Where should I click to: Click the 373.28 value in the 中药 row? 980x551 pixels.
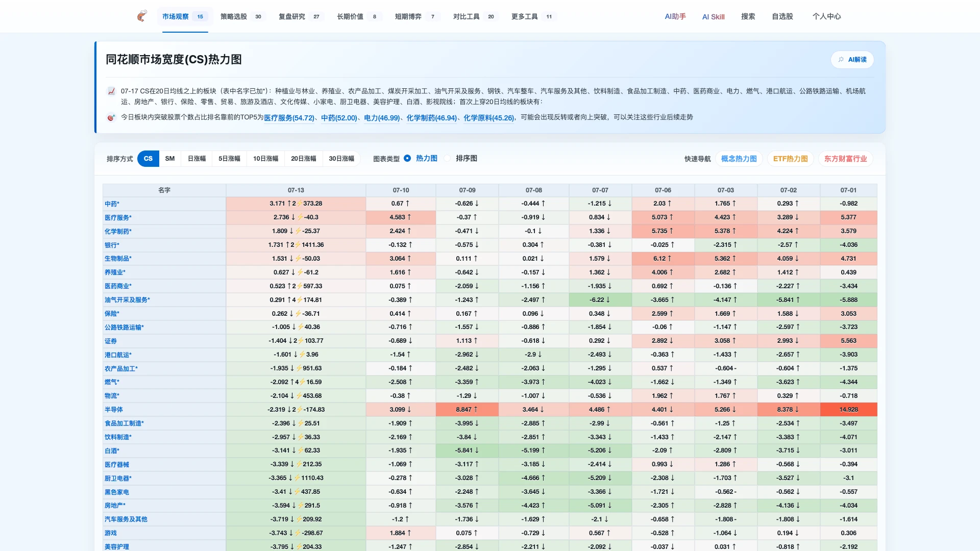(313, 204)
